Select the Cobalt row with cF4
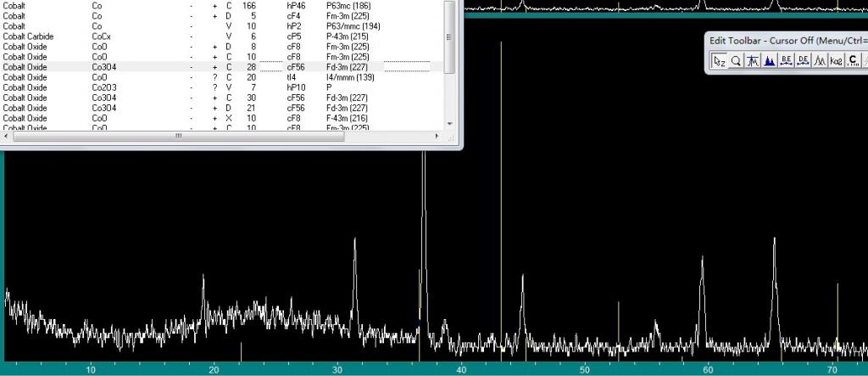The width and height of the screenshot is (868, 376). (221, 16)
